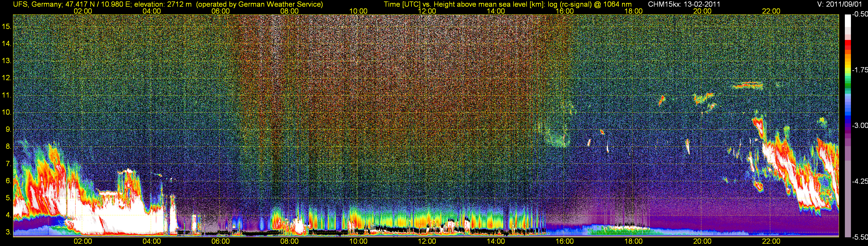868x246 pixels.
Task: Click the 06:00 label on top time axis
Action: [221, 11]
